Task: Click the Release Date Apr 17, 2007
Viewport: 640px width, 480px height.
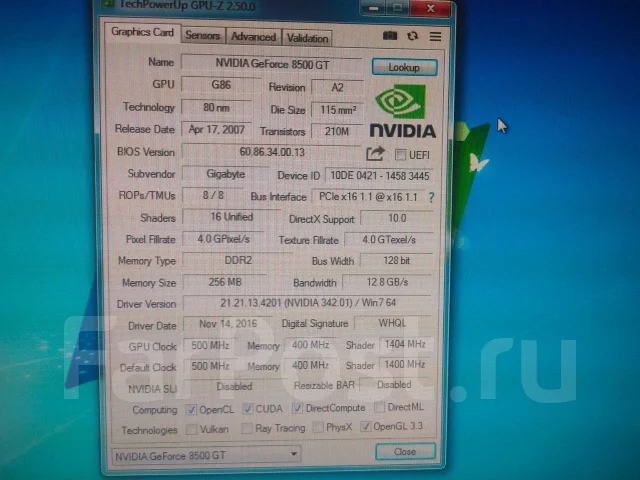Action: click(x=216, y=130)
